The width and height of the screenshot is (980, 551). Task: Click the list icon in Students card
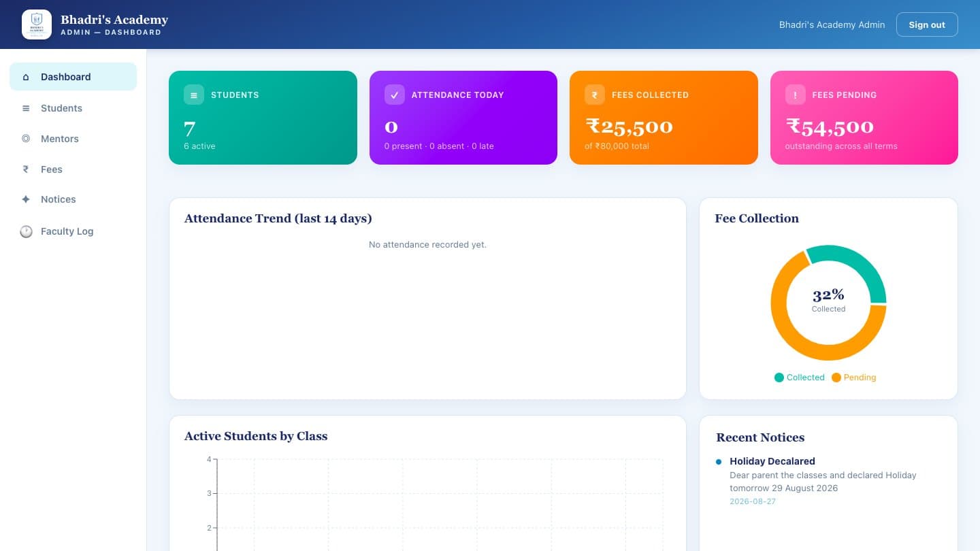(194, 95)
